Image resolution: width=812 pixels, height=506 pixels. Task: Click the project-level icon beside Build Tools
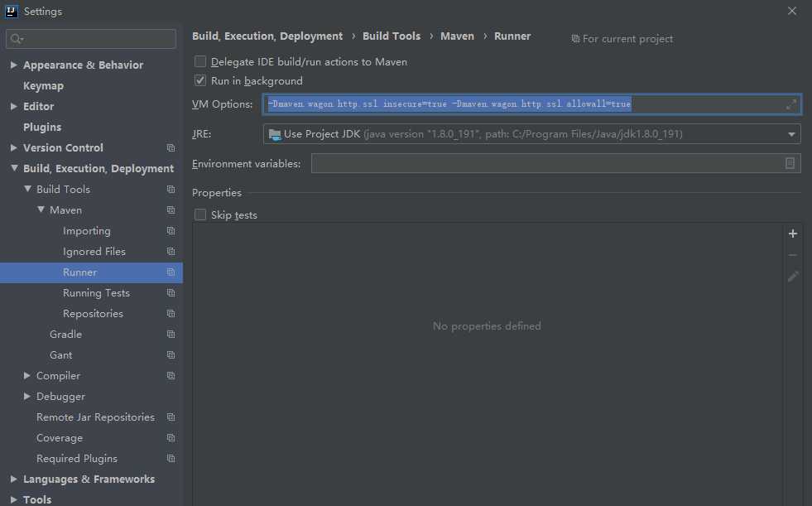coord(171,190)
